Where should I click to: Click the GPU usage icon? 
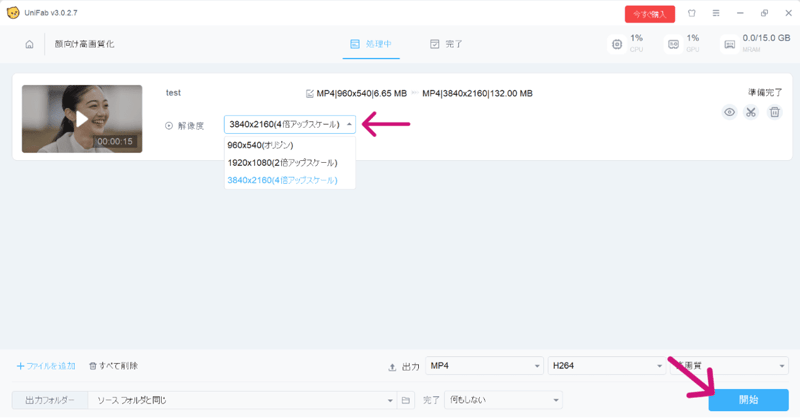pos(673,44)
